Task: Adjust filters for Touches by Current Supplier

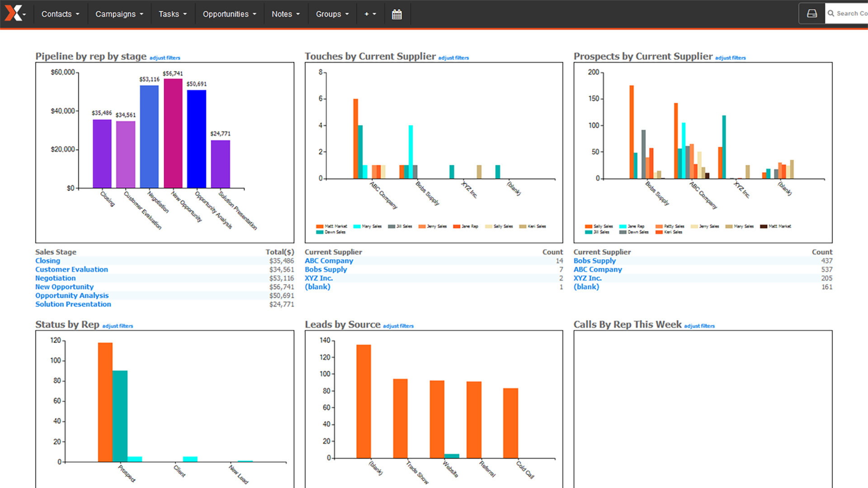Action: point(453,58)
